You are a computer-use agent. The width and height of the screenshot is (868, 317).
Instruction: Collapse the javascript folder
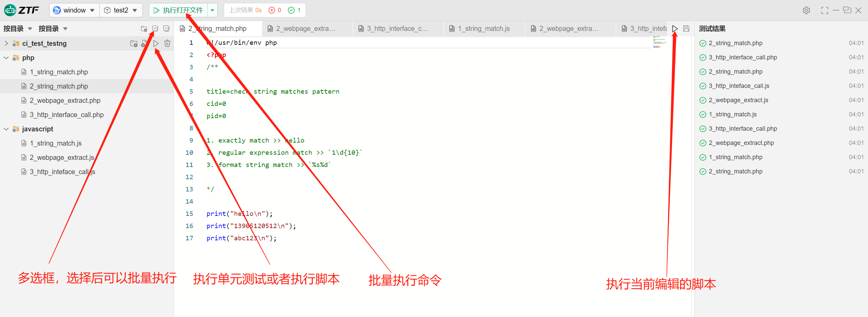coord(6,129)
